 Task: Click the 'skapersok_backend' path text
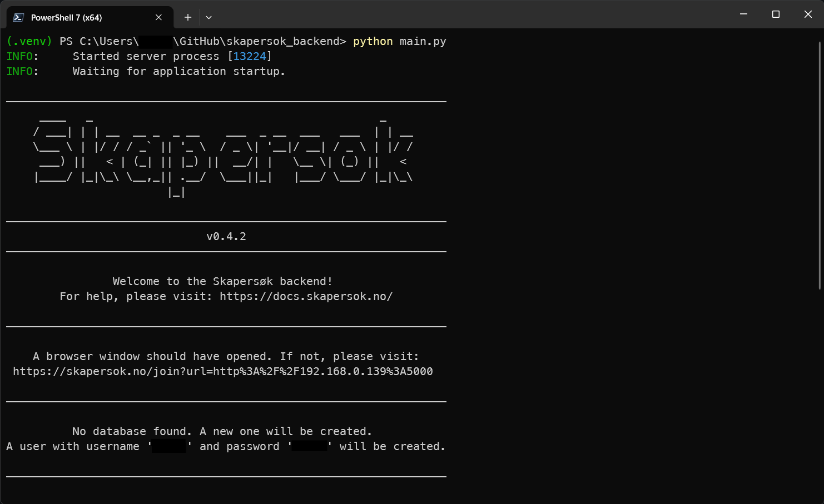[x=283, y=42]
